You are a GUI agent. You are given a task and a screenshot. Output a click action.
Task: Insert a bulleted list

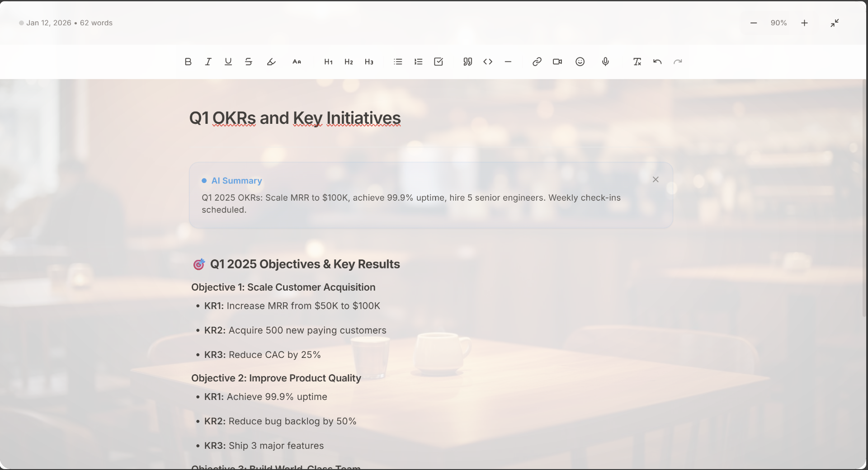pyautogui.click(x=398, y=62)
